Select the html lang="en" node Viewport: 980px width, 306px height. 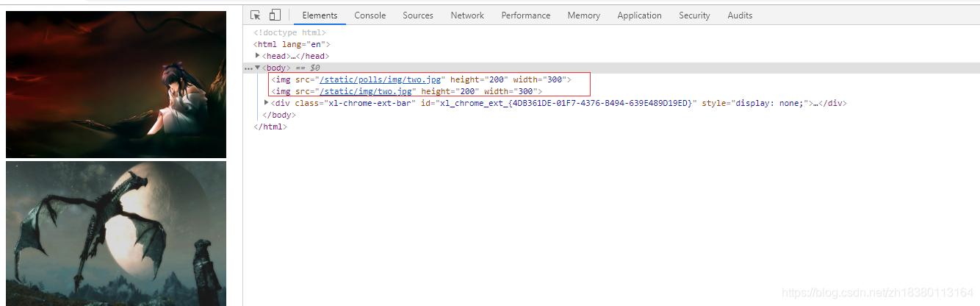pos(292,44)
